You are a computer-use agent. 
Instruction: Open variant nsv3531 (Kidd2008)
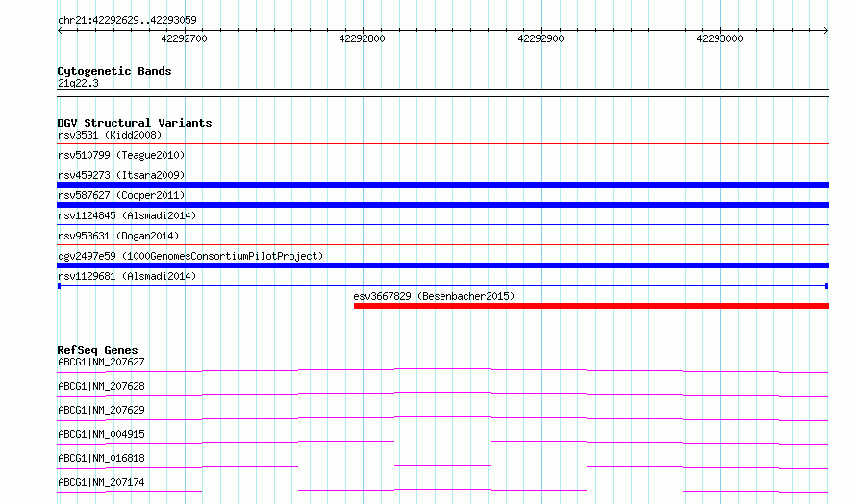[x=110, y=135]
